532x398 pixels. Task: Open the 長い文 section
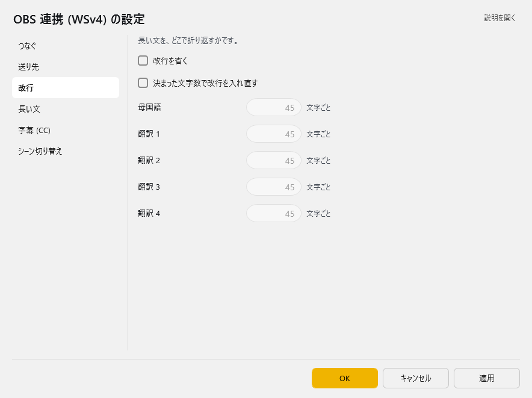point(66,109)
